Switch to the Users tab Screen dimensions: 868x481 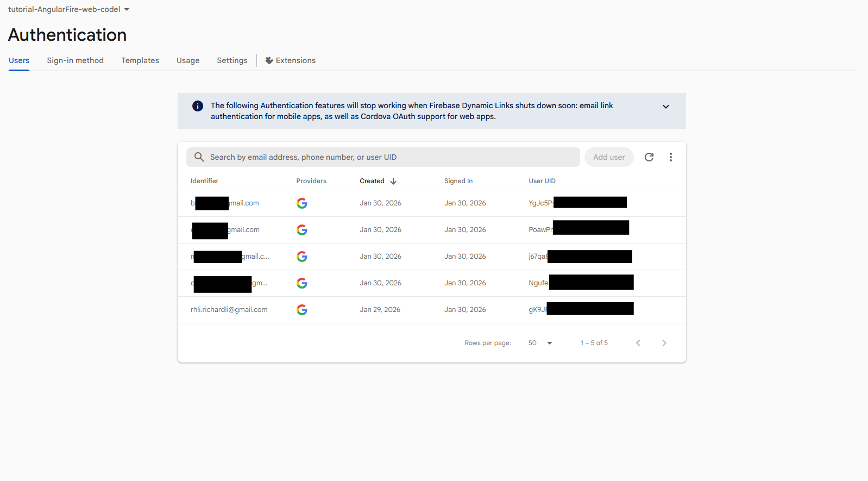(19, 60)
